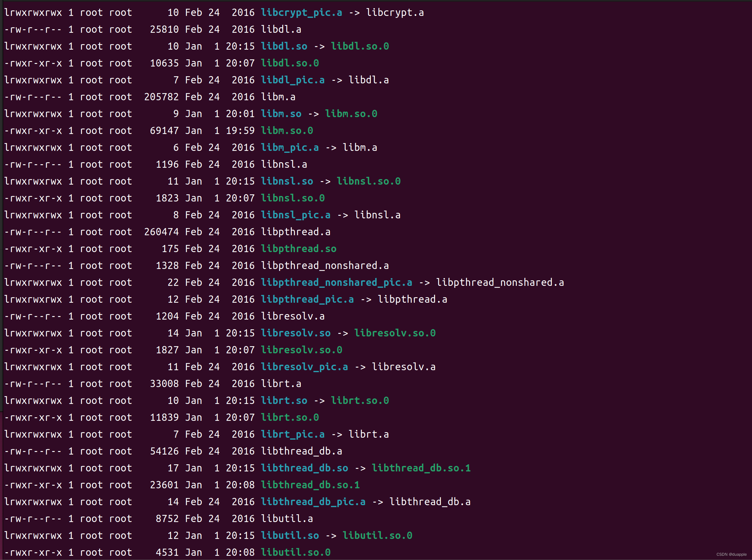Click the white filename librt.a in the 33008 row
Viewport: 752px width, 560px height.
point(281,384)
